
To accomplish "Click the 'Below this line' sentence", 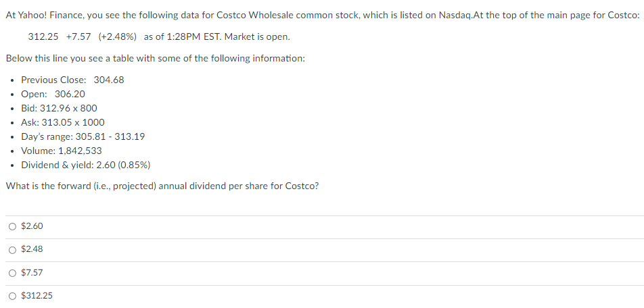I will [x=156, y=58].
